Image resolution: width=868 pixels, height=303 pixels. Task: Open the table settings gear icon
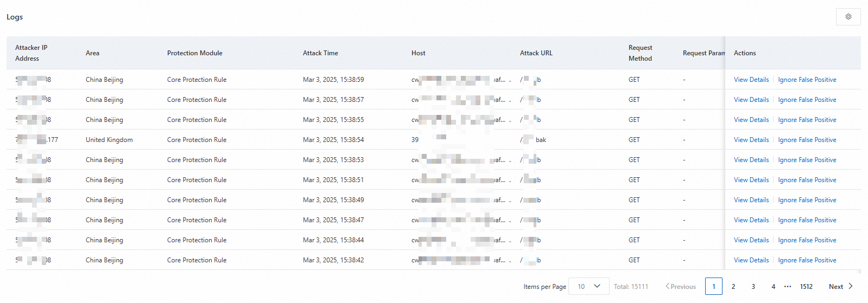848,17
